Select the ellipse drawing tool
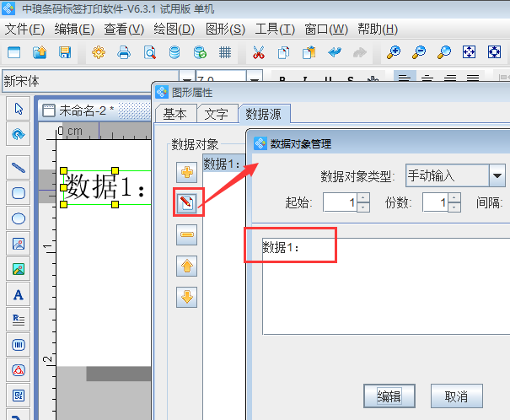 coord(19,218)
